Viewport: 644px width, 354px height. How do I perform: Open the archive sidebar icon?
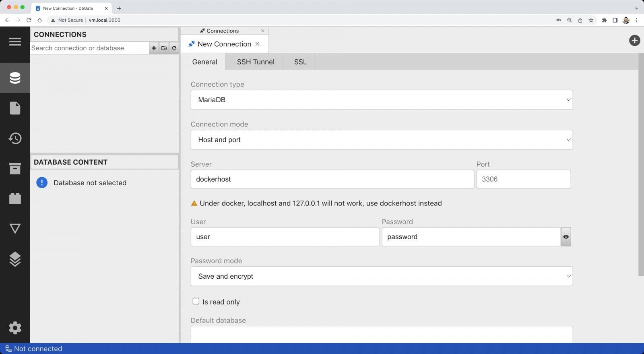tap(15, 168)
